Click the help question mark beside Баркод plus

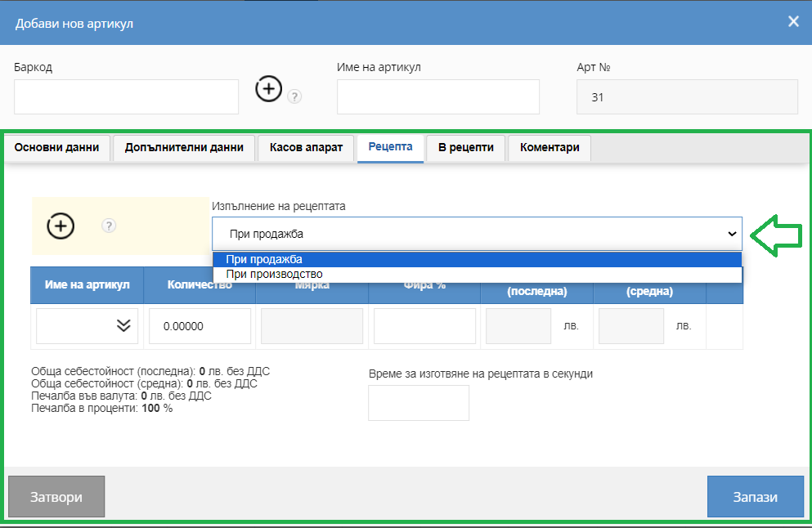click(x=294, y=96)
